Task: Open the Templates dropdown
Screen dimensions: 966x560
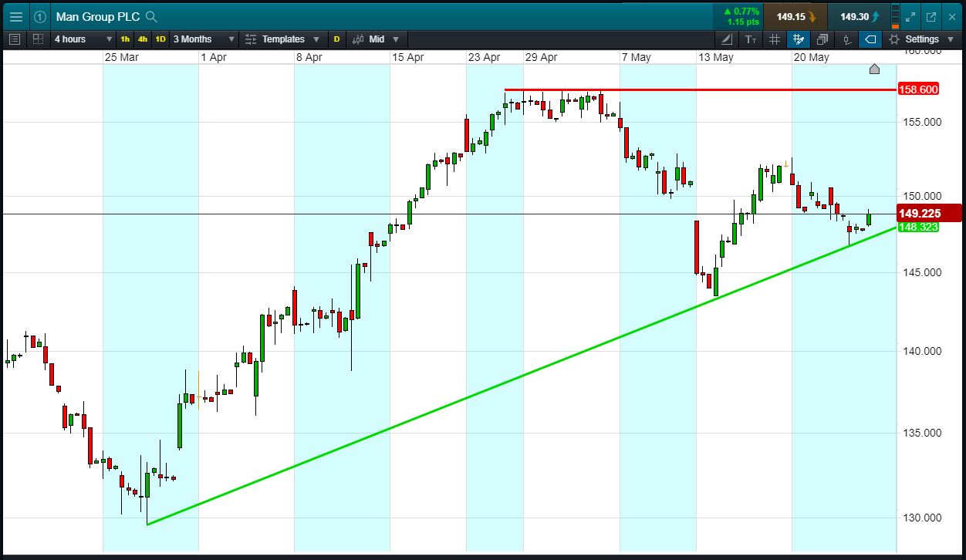Action: (282, 39)
